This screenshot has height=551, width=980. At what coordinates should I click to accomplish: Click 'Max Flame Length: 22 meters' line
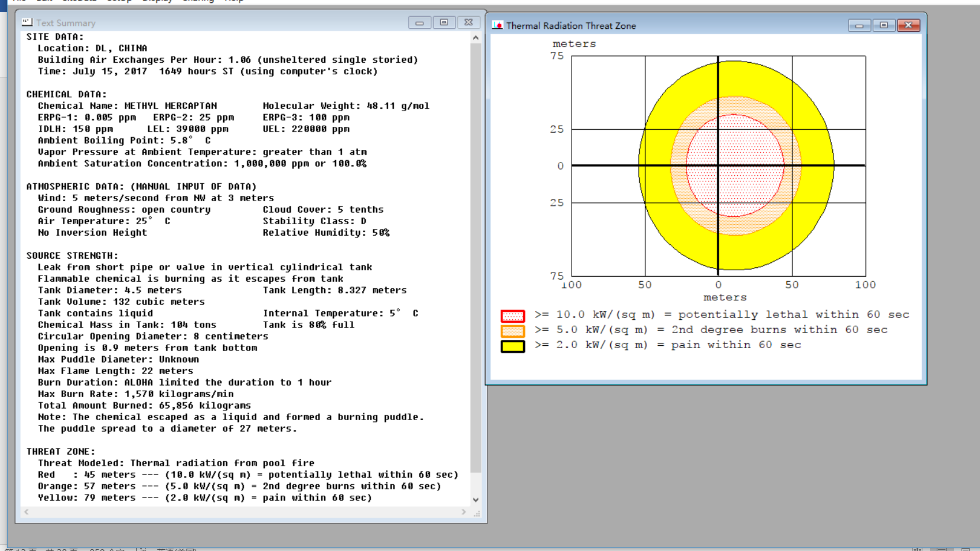[x=115, y=371]
